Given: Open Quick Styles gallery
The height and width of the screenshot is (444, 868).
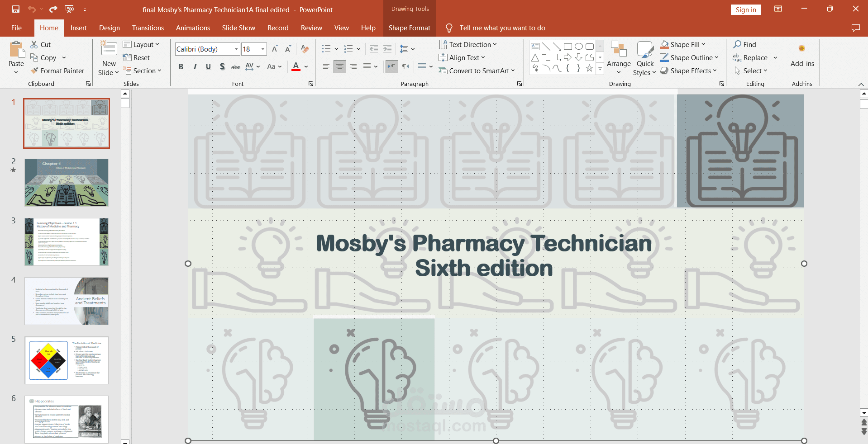Looking at the screenshot, I should [x=644, y=58].
